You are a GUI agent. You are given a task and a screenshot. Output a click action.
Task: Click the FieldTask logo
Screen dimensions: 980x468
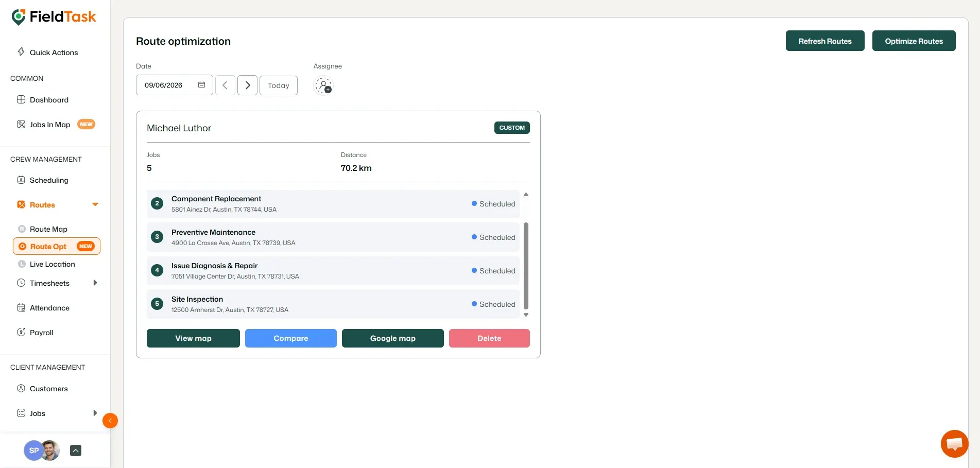click(x=54, y=17)
